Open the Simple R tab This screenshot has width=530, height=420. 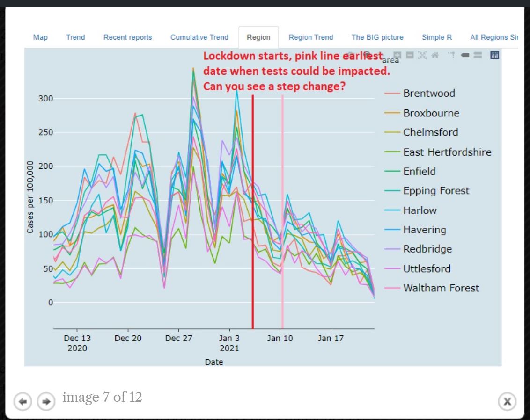coord(436,37)
